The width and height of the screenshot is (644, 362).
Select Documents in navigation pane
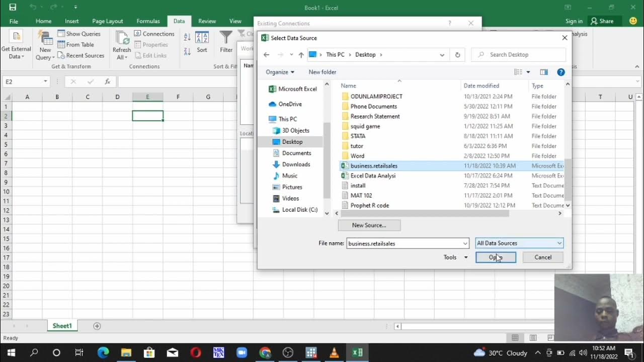[x=292, y=153]
